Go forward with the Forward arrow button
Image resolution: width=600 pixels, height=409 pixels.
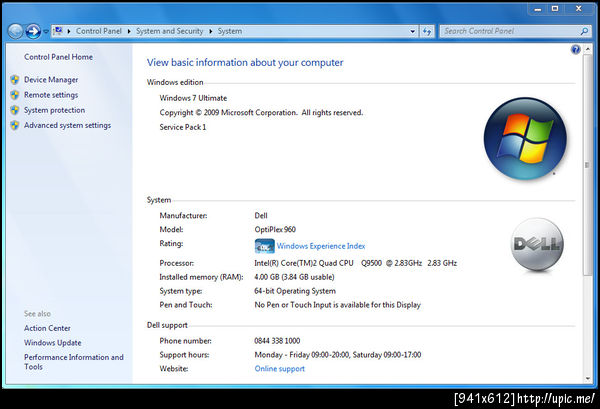pyautogui.click(x=33, y=31)
